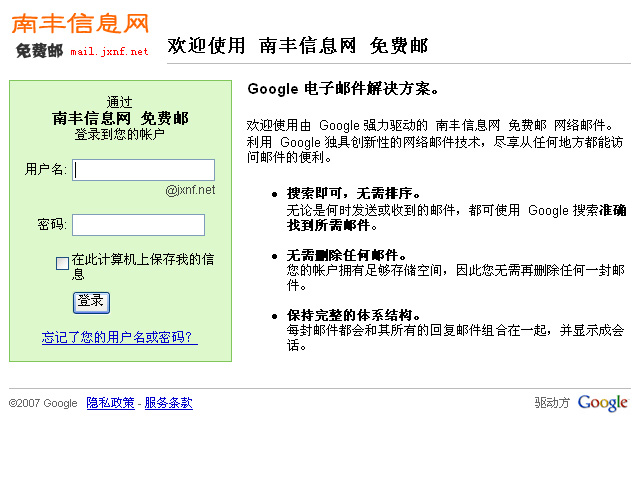Open the 隐私政策 privacy policy link

[x=110, y=403]
